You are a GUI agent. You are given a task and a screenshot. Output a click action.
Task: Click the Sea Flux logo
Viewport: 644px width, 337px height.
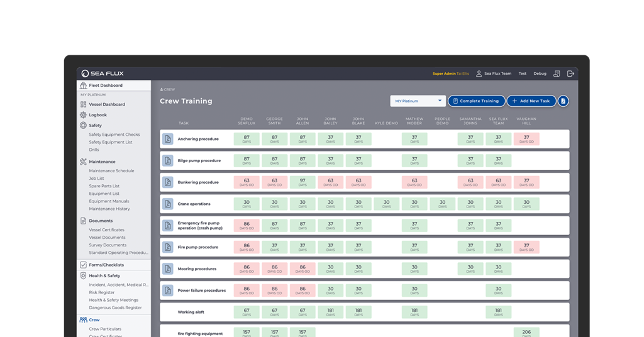(x=103, y=74)
